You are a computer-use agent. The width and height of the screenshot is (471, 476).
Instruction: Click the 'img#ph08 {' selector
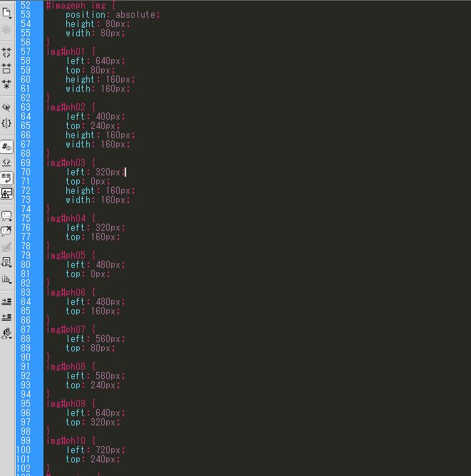click(x=71, y=366)
